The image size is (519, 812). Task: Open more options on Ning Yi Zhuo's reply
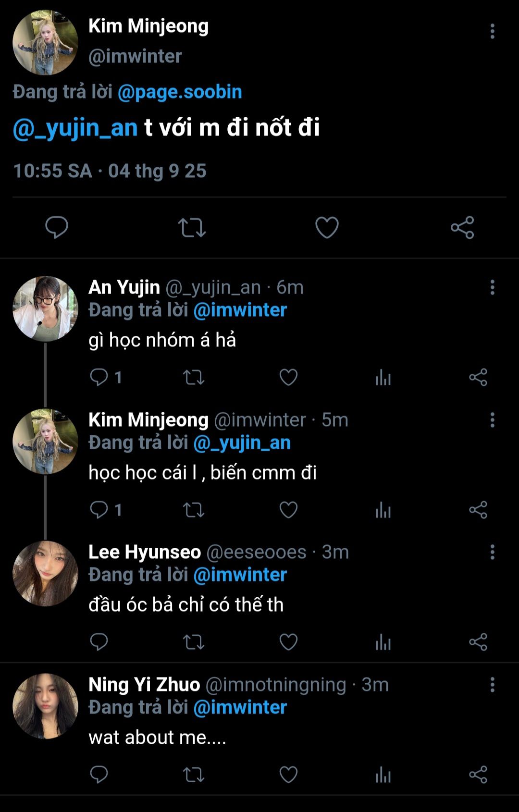point(492,685)
